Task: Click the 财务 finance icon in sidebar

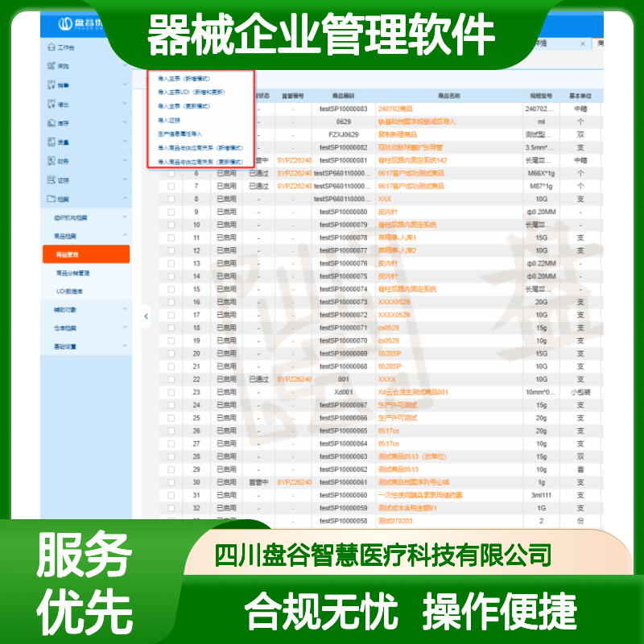Action: [x=52, y=161]
